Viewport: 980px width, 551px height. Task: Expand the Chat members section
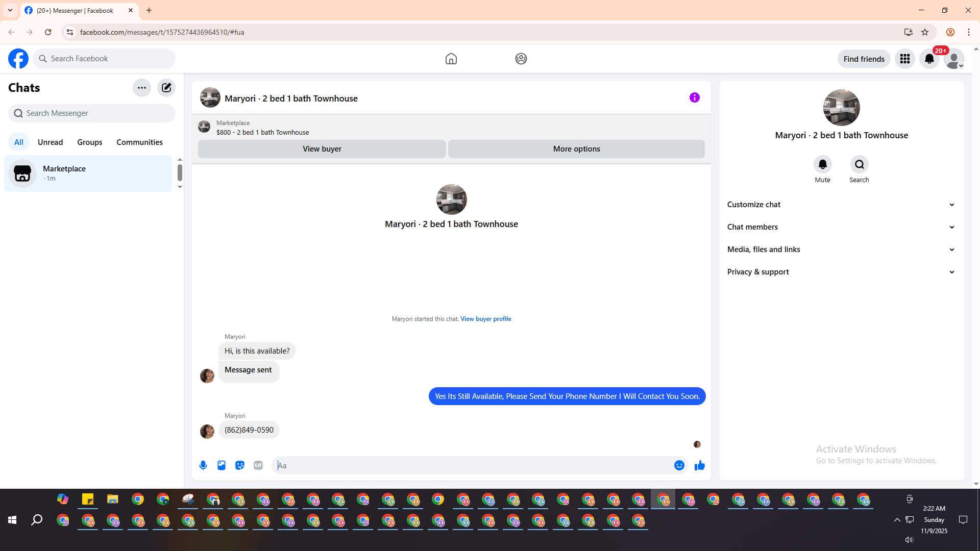[x=841, y=227]
